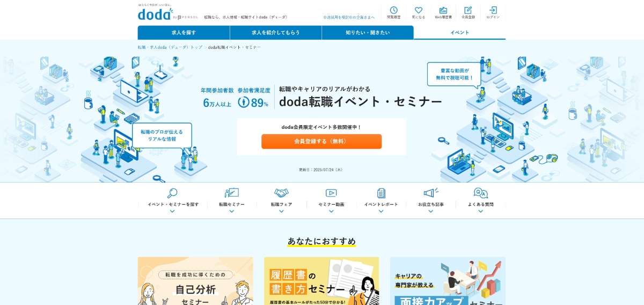Open the 履歴書の書き方セミナー thumbnail
This screenshot has height=305, width=644.
tap(321, 281)
